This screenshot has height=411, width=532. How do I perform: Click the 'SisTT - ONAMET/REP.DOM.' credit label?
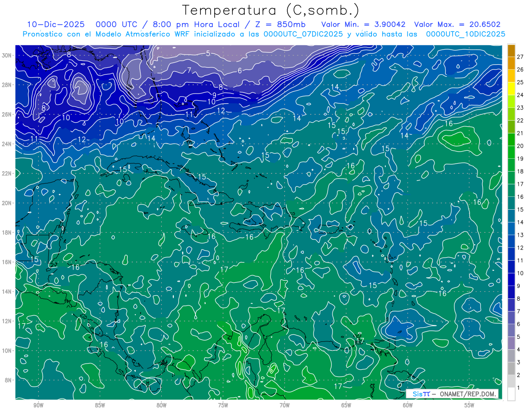[453, 394]
